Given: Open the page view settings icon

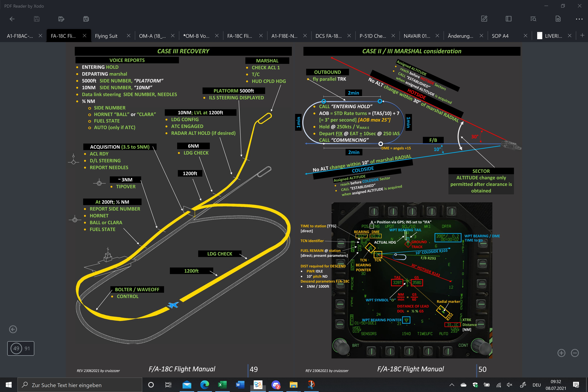Looking at the screenshot, I should pyautogui.click(x=558, y=19).
